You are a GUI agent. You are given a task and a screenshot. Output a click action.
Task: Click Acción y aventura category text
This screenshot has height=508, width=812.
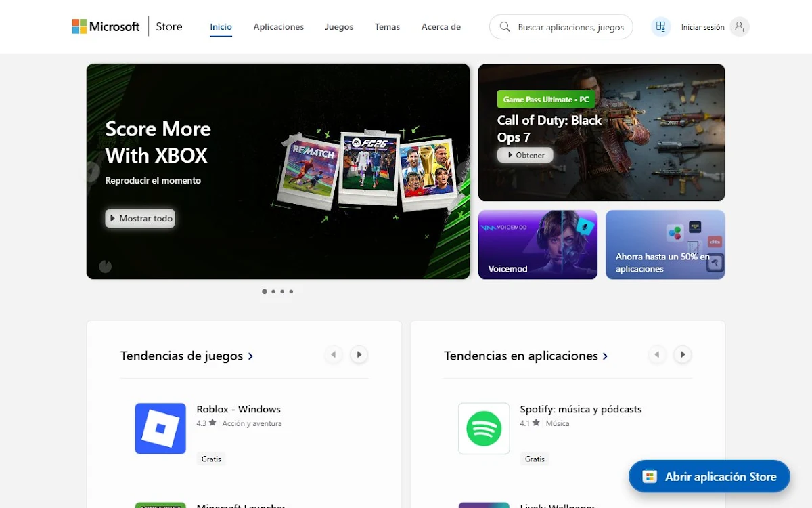252,423
